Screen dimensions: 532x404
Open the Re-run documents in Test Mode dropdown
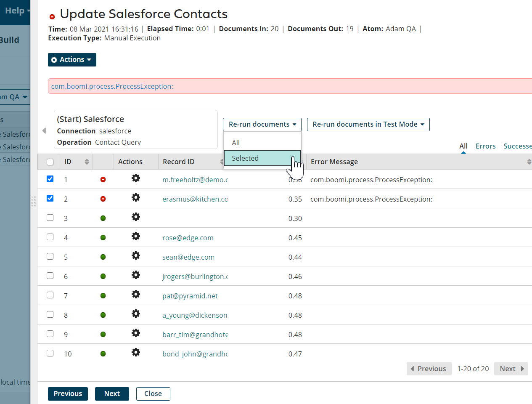point(368,124)
